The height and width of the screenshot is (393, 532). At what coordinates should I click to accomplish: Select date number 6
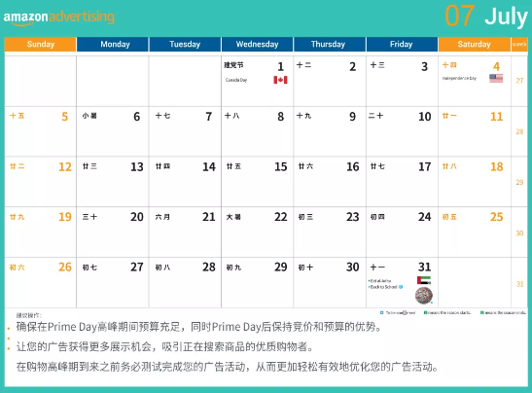pos(137,117)
